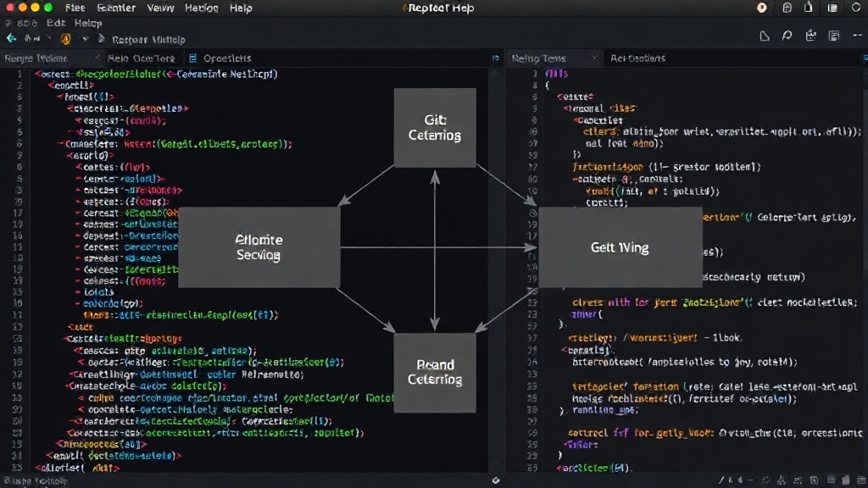
Task: Close the Reling Tems tab
Action: (594, 58)
